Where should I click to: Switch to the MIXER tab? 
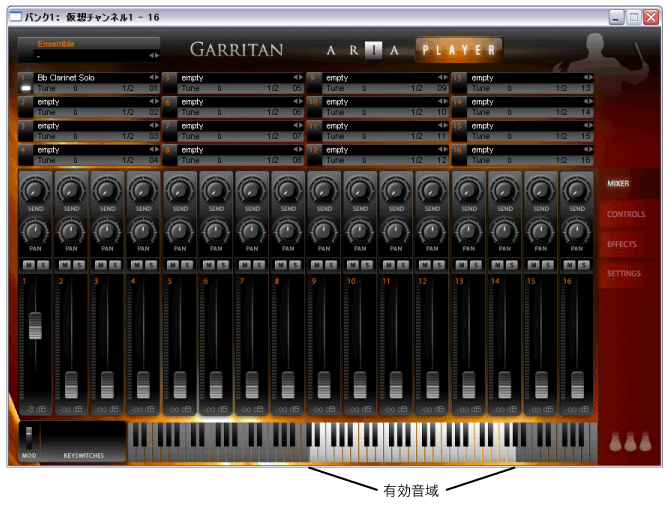tap(618, 183)
